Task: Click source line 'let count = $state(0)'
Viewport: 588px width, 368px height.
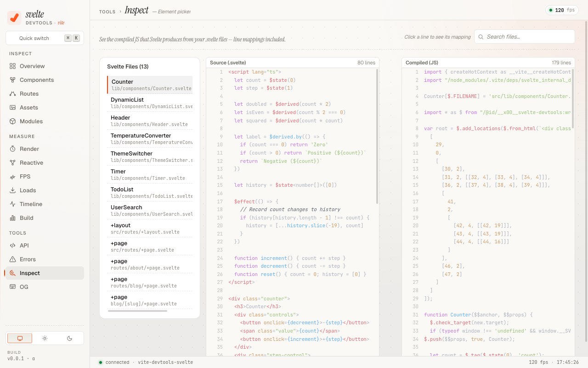Action: pyautogui.click(x=293, y=80)
